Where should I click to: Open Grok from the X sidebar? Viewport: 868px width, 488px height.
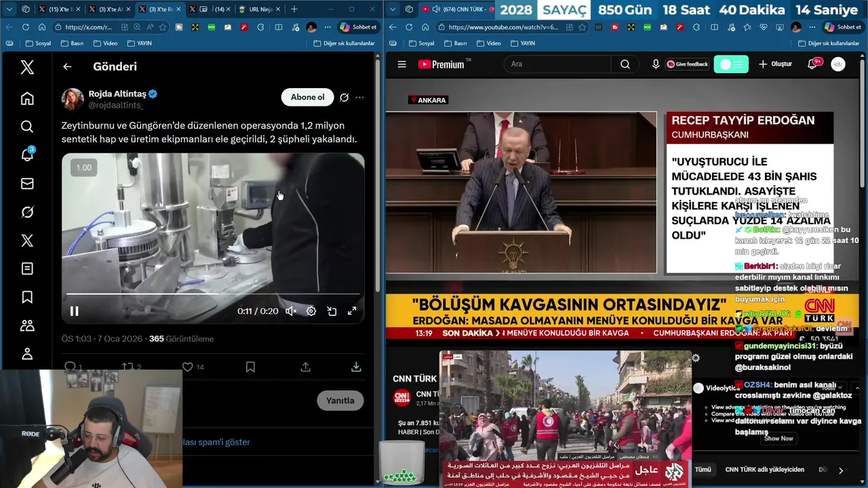pyautogui.click(x=27, y=212)
